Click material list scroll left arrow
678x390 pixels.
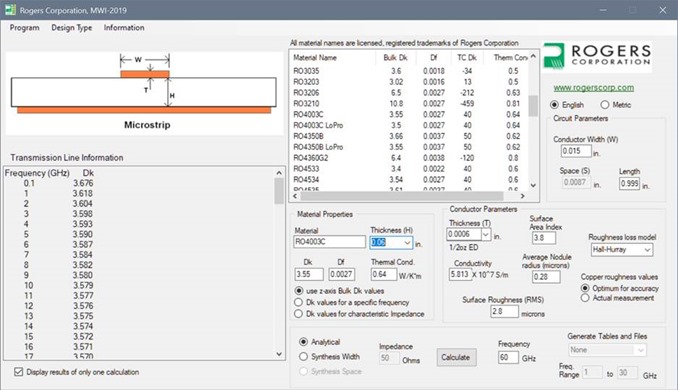pos(295,196)
